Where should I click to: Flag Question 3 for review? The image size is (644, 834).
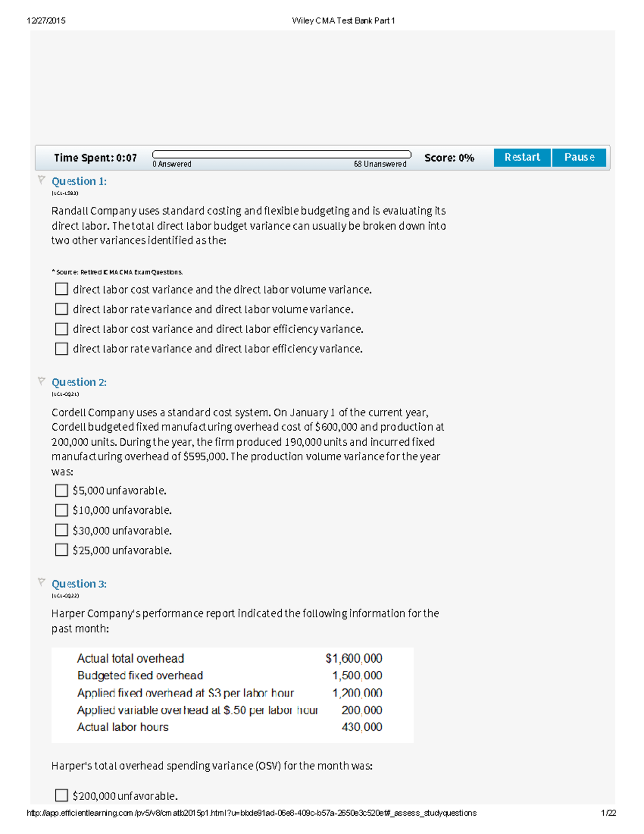[42, 581]
